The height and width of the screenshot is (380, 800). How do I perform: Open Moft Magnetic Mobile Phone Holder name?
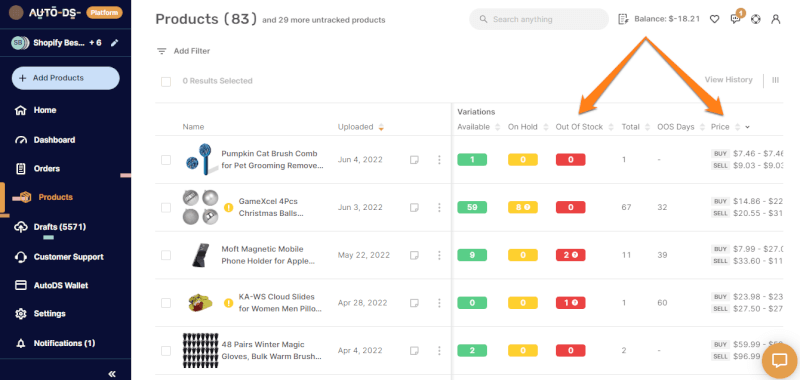tap(268, 255)
